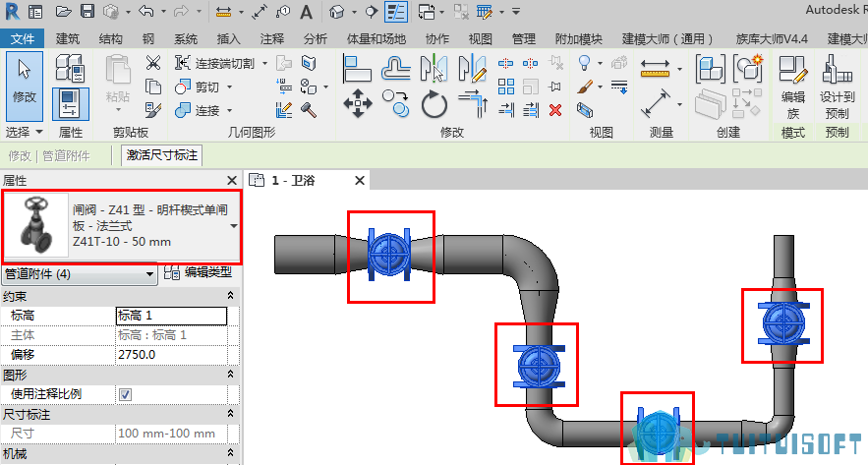868x465 pixels.
Task: Open Hide in View lightbulb dropdown arrow
Action: (x=600, y=63)
